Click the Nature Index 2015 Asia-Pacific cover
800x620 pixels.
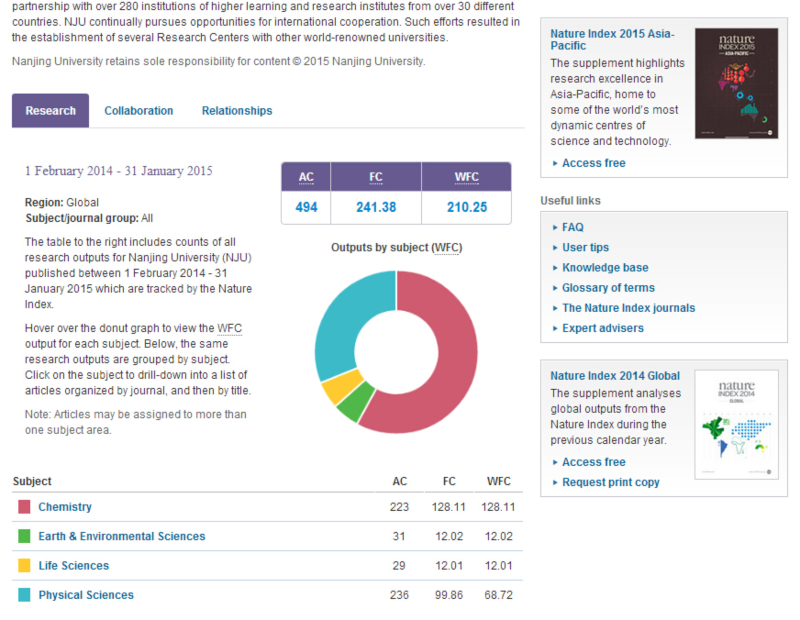tap(736, 83)
